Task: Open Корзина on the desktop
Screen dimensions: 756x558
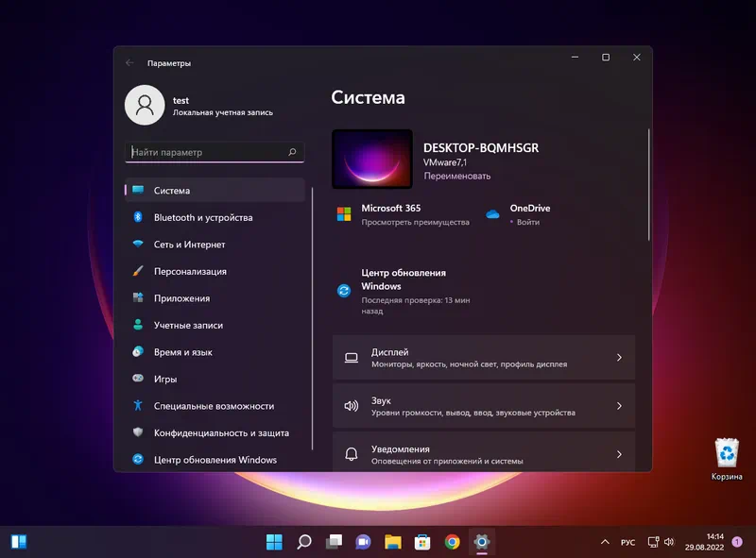Action: point(727,453)
